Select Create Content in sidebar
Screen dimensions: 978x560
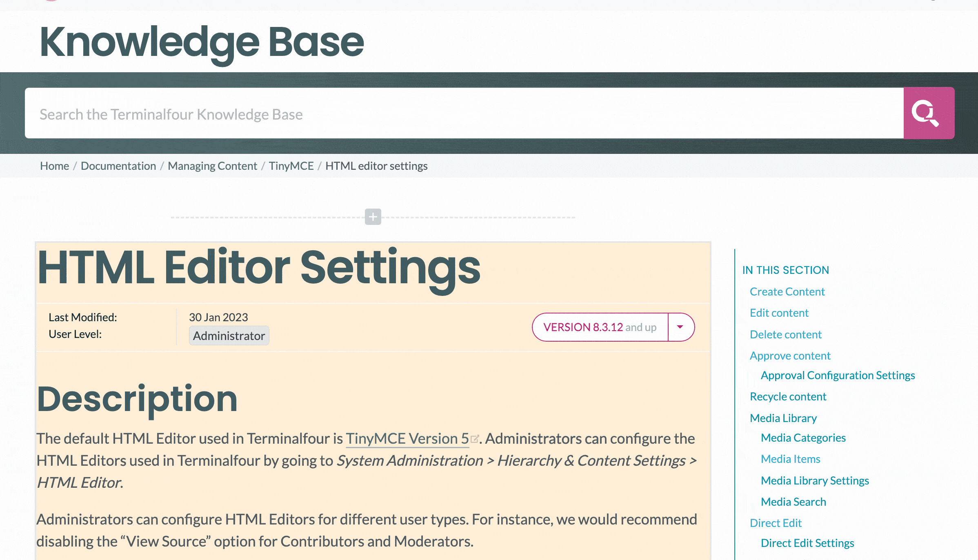[x=787, y=291]
